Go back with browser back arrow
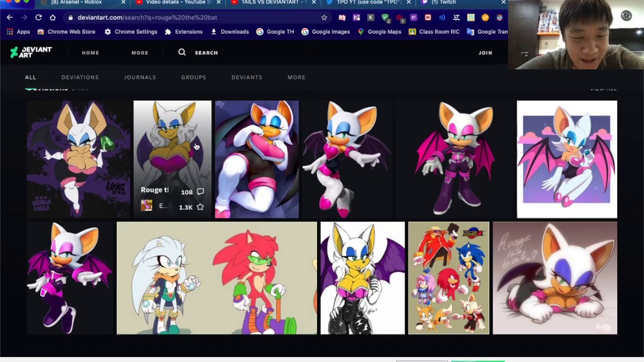 click(x=10, y=17)
